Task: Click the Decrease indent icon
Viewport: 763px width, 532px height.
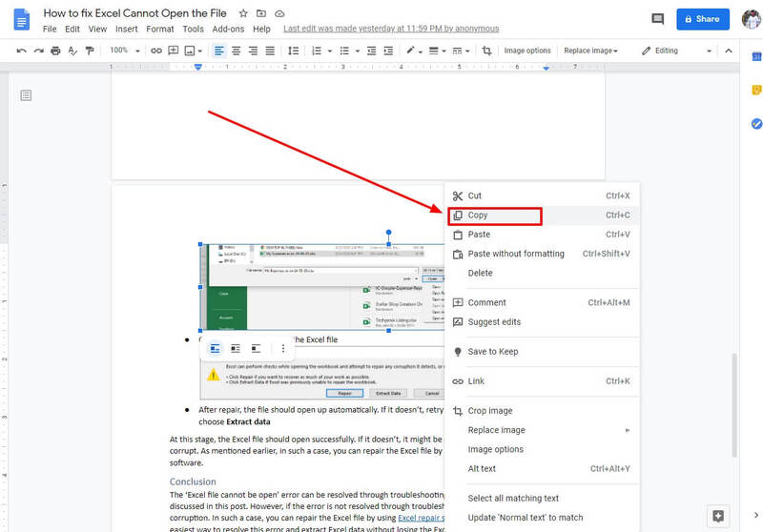Action: (x=371, y=51)
